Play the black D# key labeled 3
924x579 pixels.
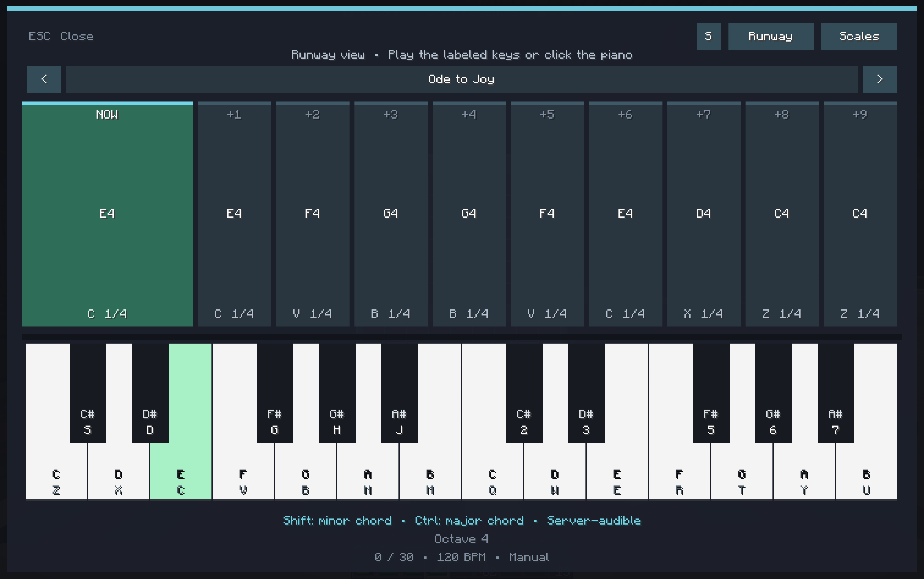pos(586,393)
